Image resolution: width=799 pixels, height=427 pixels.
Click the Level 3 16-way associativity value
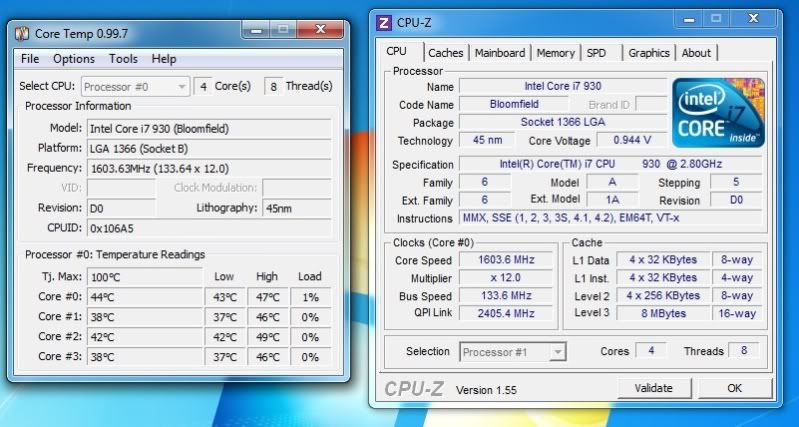click(737, 313)
